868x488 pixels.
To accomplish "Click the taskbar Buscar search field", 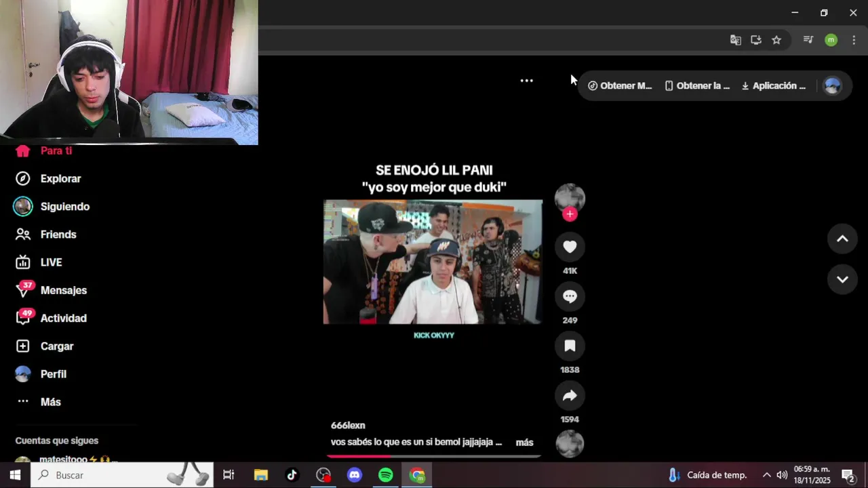I will (x=122, y=475).
